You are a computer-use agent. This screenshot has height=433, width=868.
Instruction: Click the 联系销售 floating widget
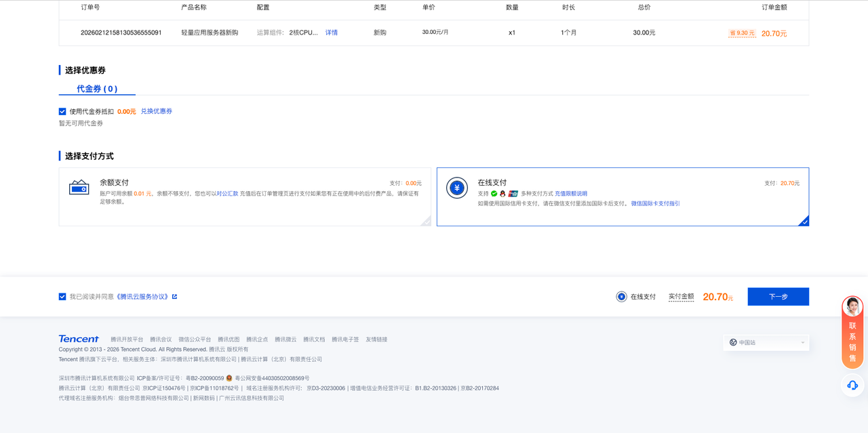point(852,333)
